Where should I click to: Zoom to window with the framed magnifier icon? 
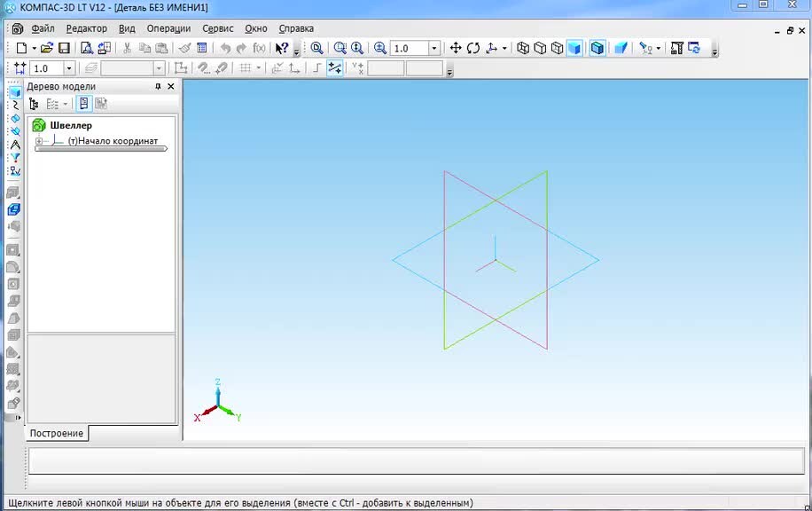tap(317, 48)
